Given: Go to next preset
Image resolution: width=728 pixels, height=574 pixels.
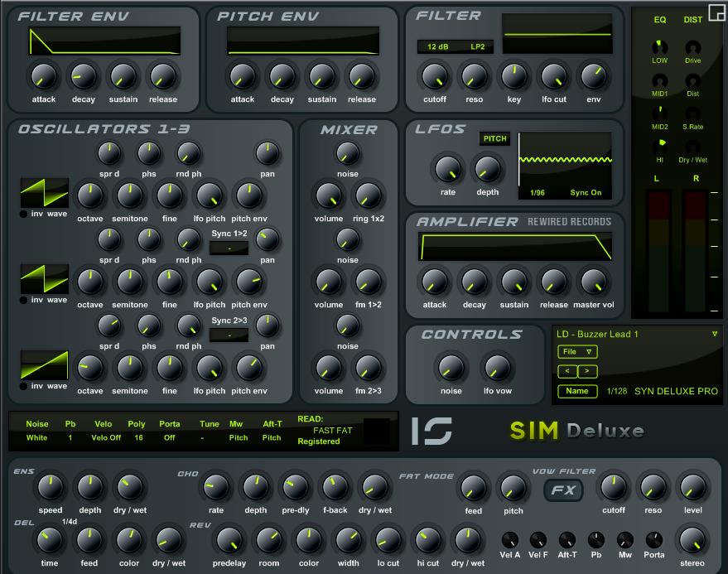Looking at the screenshot, I should [587, 371].
